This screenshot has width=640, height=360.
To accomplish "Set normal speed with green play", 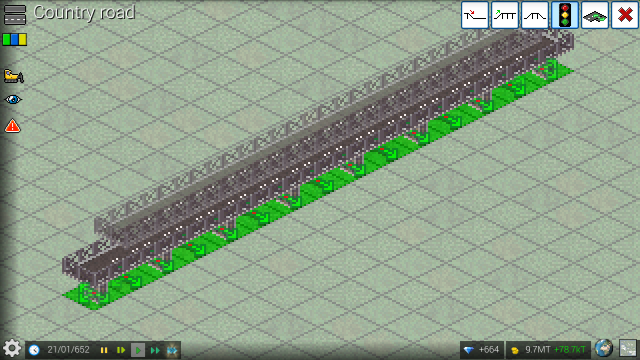I will point(138,350).
